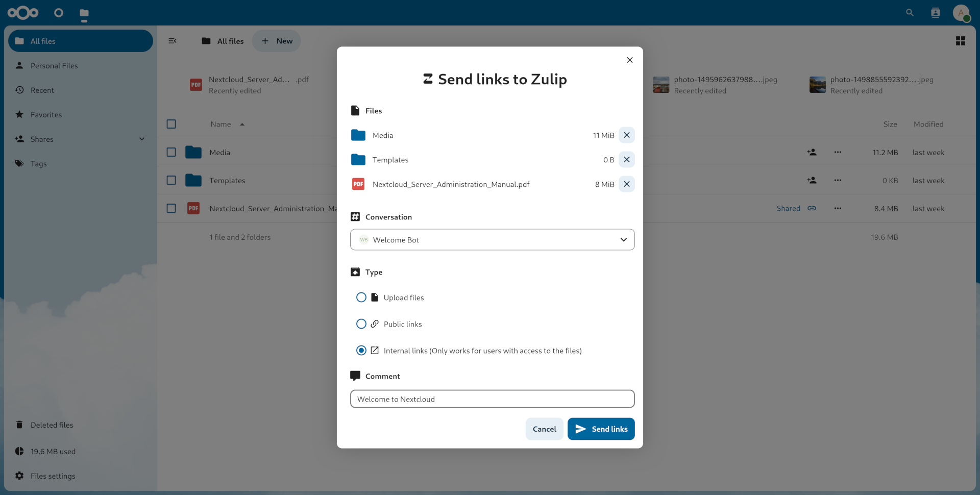The height and width of the screenshot is (495, 980).
Task: Click the Shared label on PDF row
Action: pos(788,208)
